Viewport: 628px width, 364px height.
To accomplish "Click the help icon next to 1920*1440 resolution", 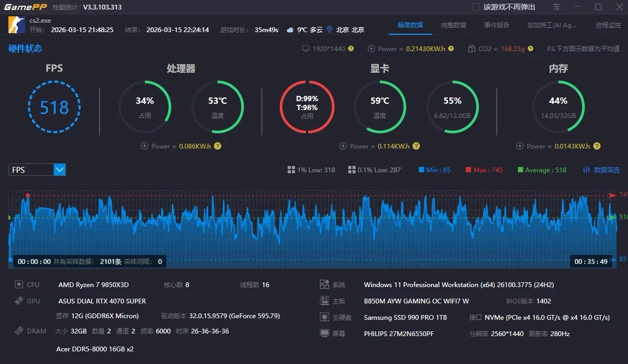I will [x=351, y=48].
